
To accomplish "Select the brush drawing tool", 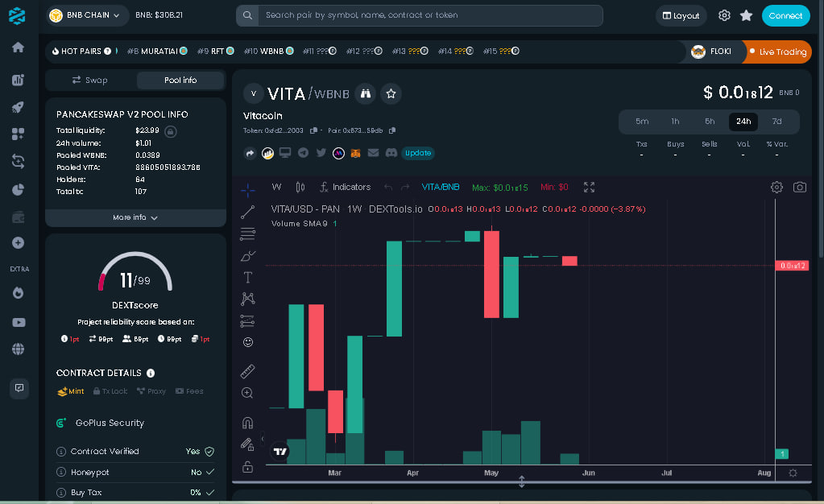I will click(x=247, y=255).
